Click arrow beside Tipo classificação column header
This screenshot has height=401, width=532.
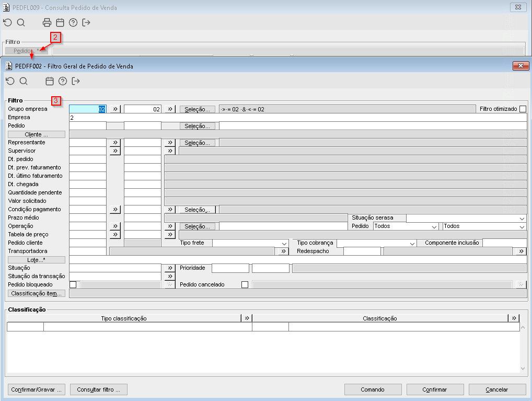tap(247, 318)
